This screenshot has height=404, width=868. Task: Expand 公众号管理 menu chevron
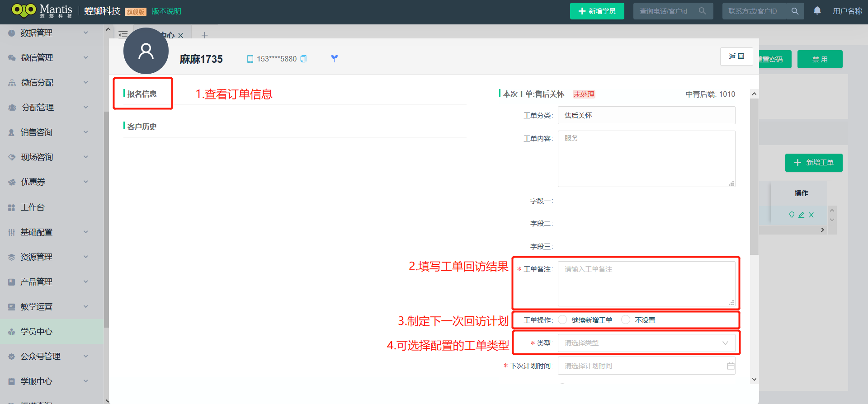tap(86, 357)
